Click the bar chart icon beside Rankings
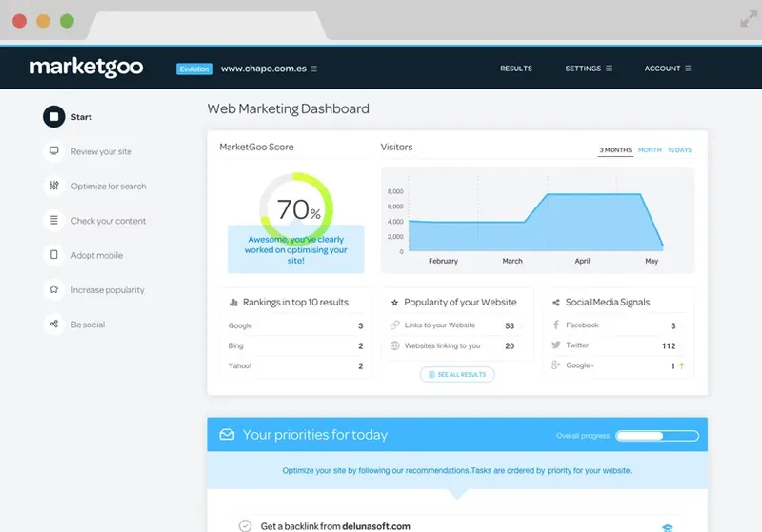 233,303
